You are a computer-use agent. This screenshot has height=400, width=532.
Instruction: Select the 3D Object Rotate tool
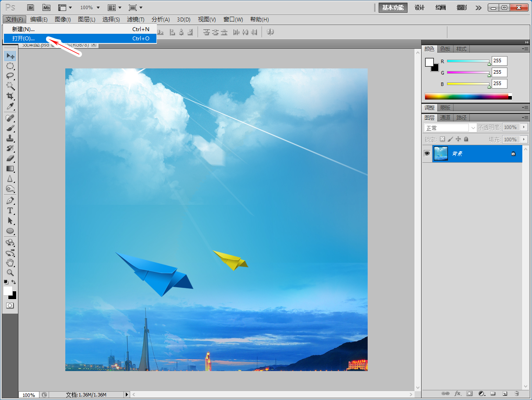point(10,243)
